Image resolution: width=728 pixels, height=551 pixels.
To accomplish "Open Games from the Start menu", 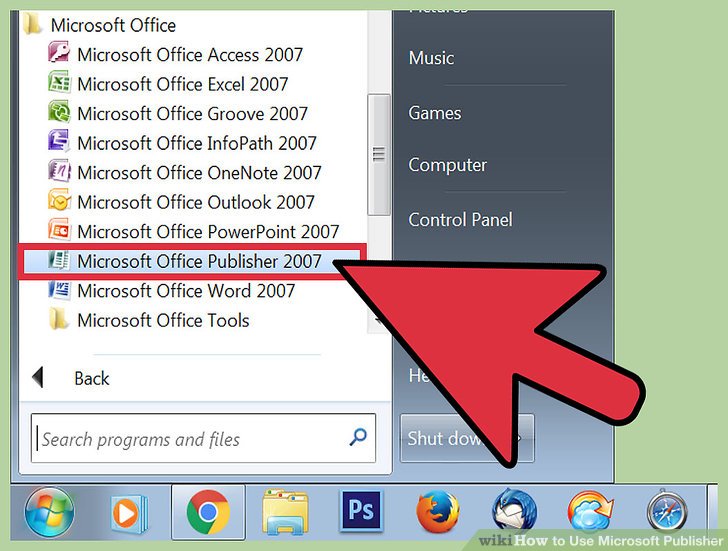I will pos(435,113).
